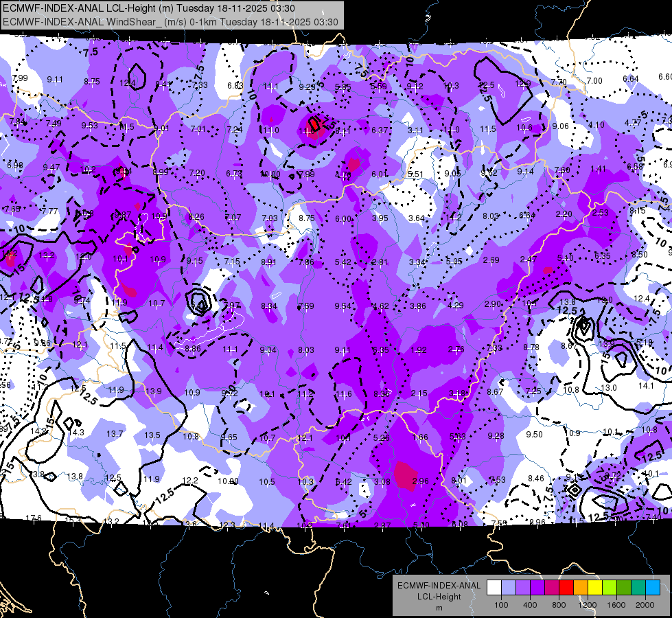Click the teal legend swatch
Image resolution: width=672 pixels, height=618 pixels.
[638, 587]
